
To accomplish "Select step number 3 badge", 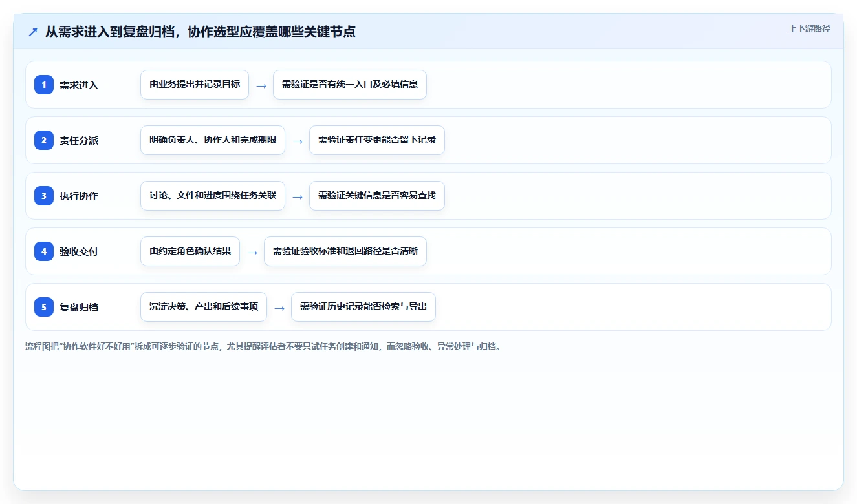I will (x=44, y=196).
